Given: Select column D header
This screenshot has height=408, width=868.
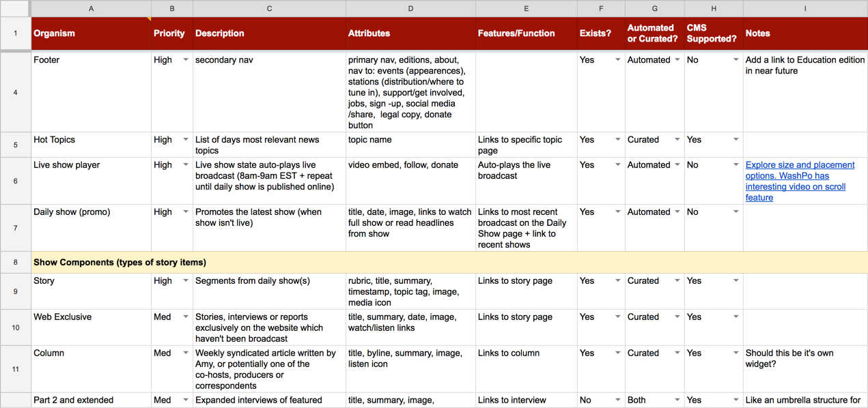Looking at the screenshot, I should tap(410, 8).
